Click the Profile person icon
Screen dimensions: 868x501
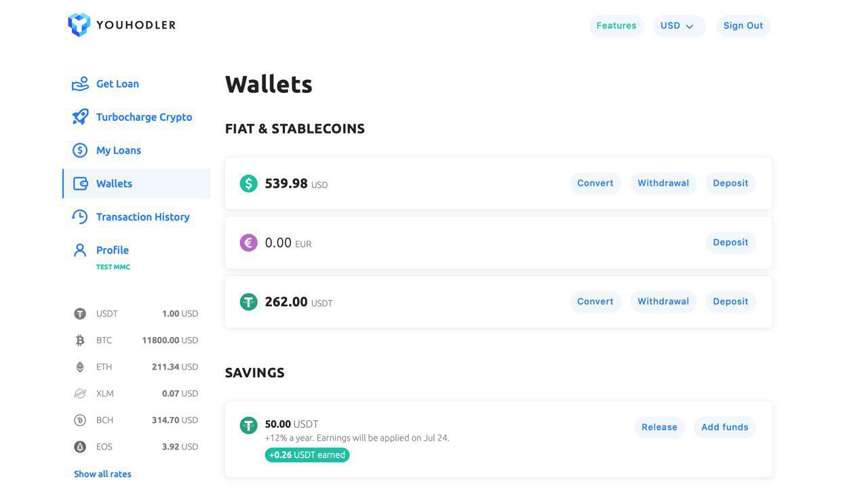[80, 250]
